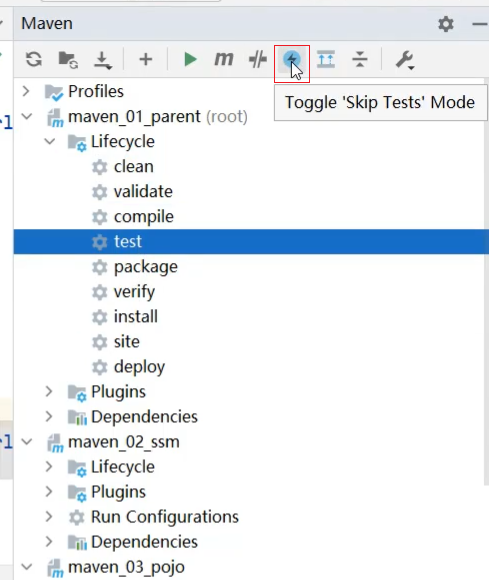The image size is (489, 580).
Task: Expand Plugins under maven_01_parent
Action: click(49, 391)
